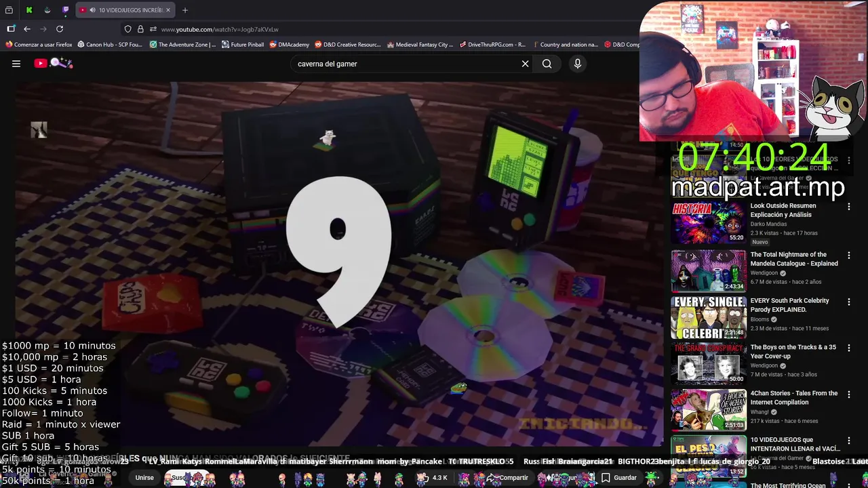Open options for 'Look Outside Resumen' video
The image size is (868, 488).
pyautogui.click(x=848, y=207)
